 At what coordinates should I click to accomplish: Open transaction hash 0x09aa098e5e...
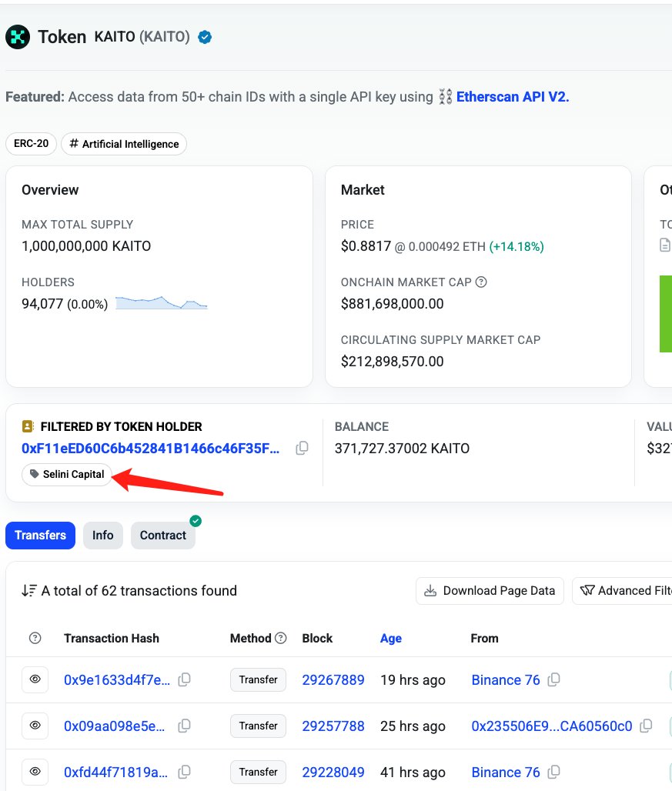click(x=115, y=726)
